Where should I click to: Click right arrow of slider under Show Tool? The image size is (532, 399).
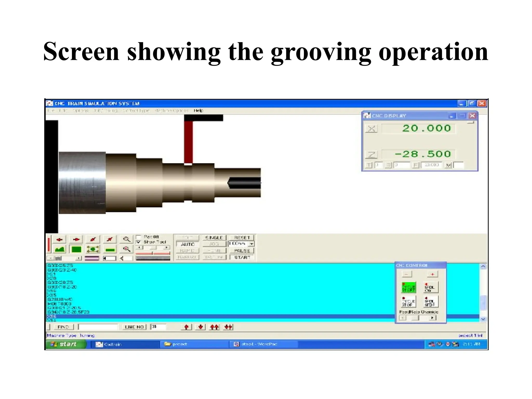[167, 248]
